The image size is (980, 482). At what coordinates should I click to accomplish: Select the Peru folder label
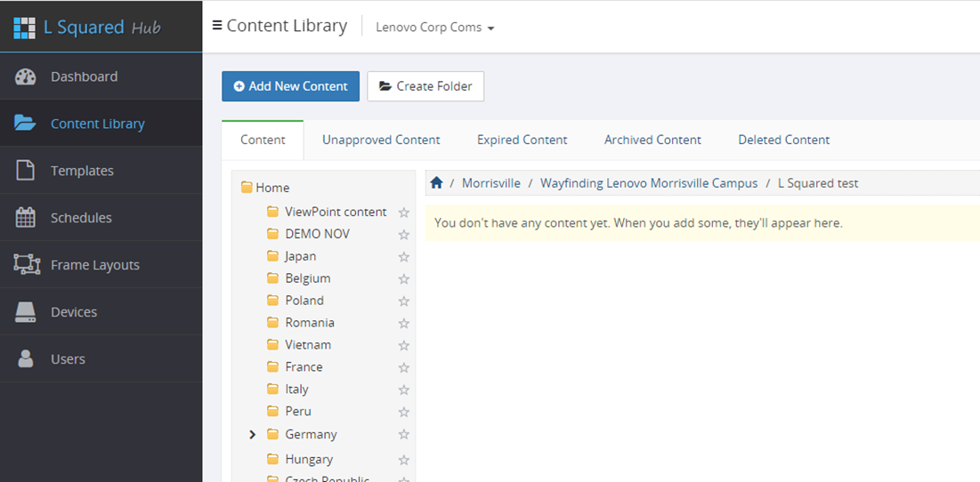(x=298, y=412)
